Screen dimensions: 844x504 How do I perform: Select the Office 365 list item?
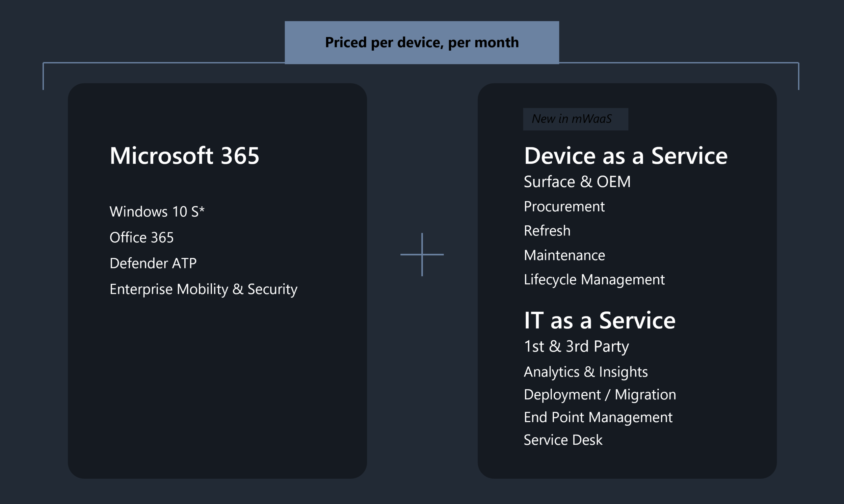[x=141, y=237]
